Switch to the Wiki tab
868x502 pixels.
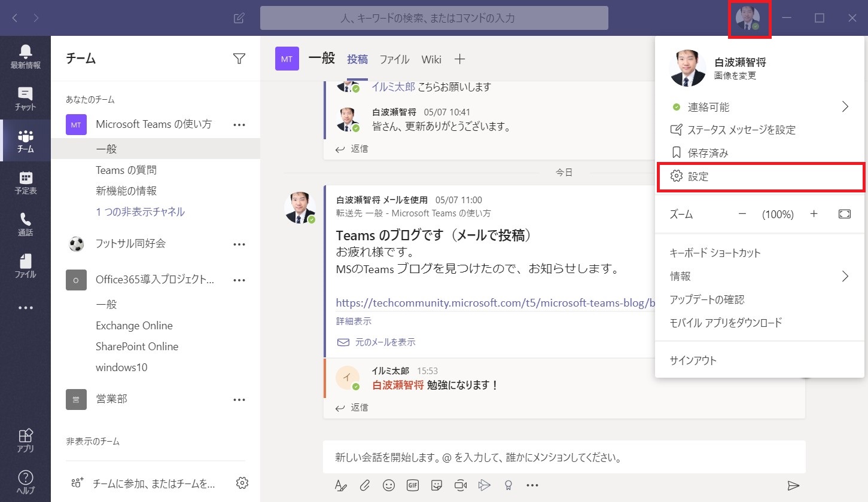coord(431,59)
